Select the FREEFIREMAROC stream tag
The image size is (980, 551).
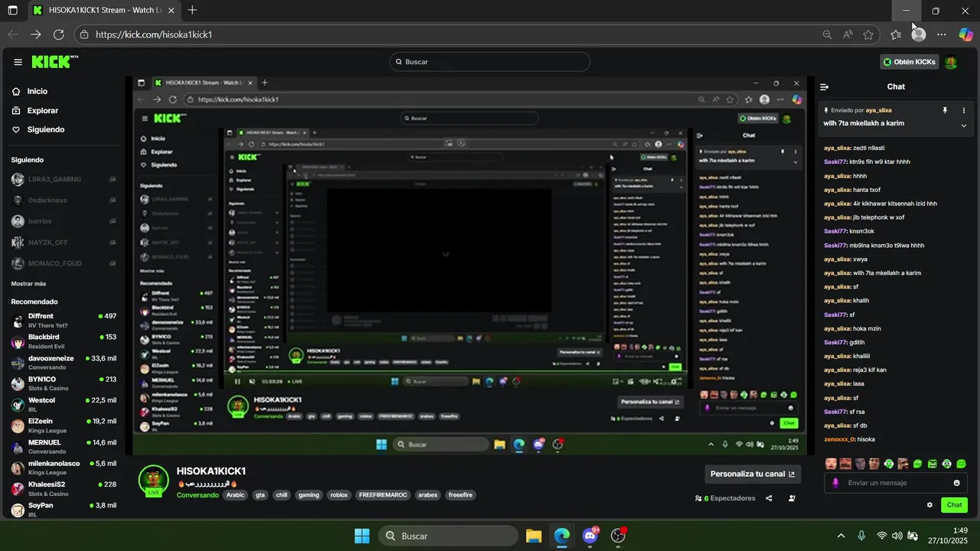pos(382,495)
